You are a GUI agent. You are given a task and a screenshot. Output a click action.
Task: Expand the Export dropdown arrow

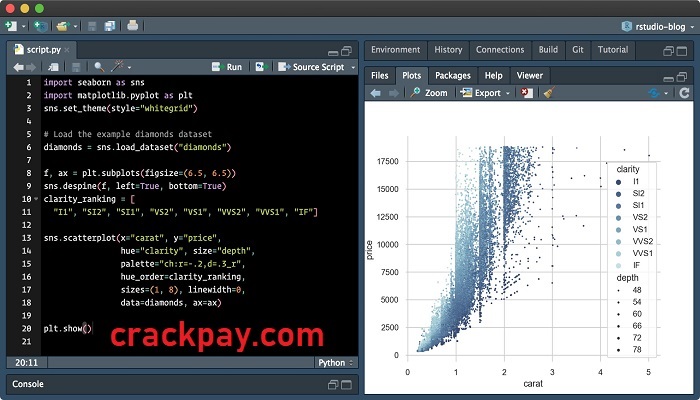(x=508, y=93)
